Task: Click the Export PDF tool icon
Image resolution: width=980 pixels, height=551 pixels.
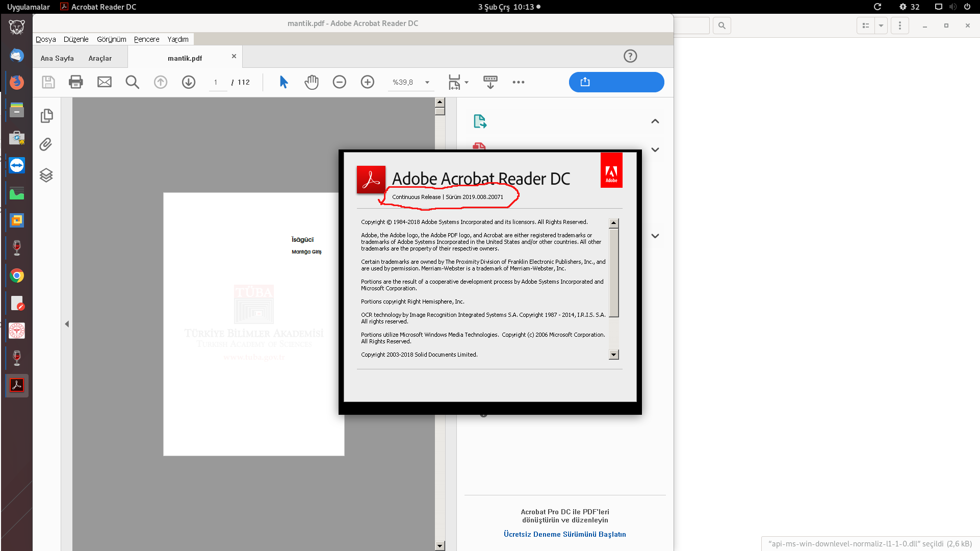Action: [480, 121]
